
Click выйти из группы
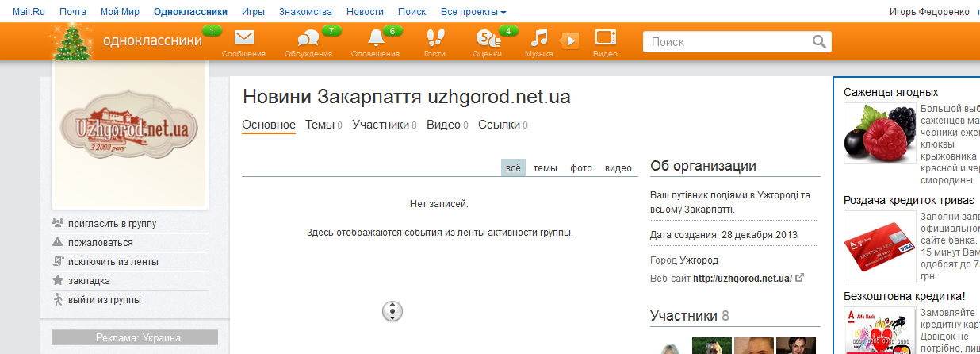coord(104,300)
